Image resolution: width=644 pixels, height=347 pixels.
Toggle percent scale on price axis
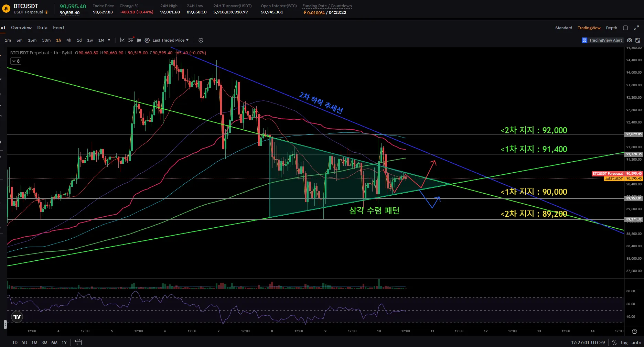click(x=614, y=343)
